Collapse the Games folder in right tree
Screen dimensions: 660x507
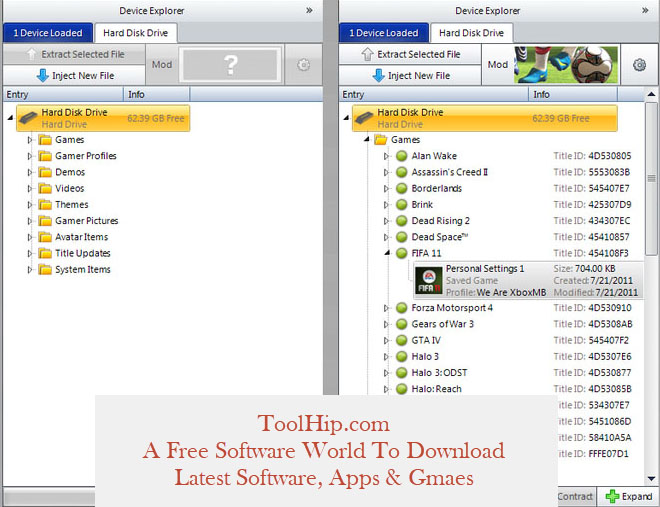pyautogui.click(x=367, y=139)
